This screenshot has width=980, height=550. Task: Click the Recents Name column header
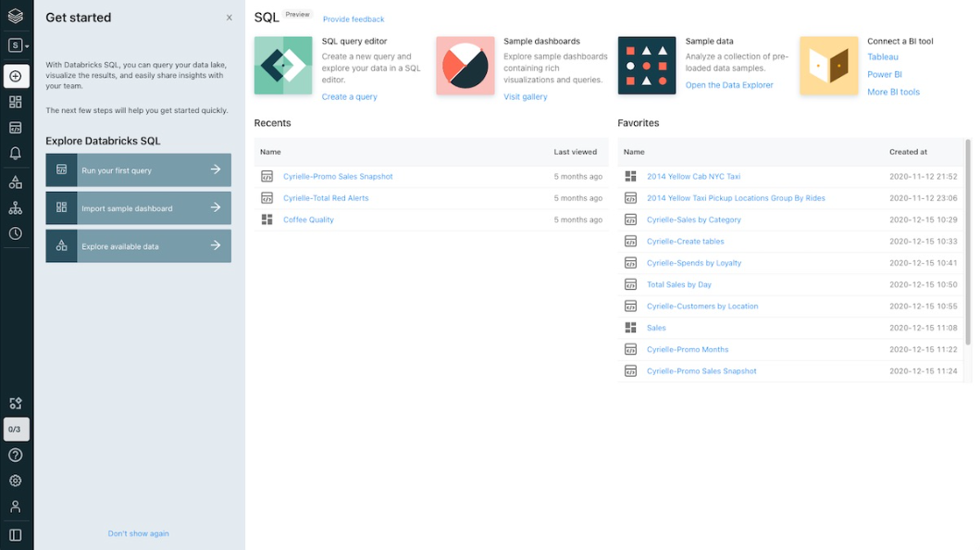tap(270, 152)
